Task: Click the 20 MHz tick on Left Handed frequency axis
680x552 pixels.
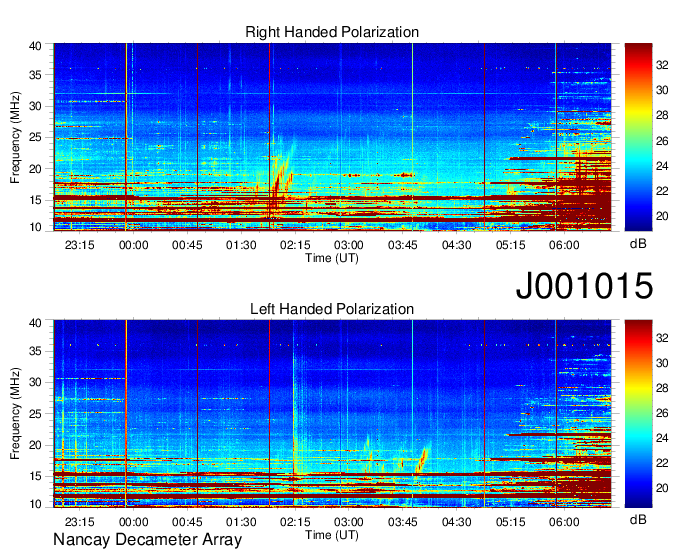Action: [35, 445]
